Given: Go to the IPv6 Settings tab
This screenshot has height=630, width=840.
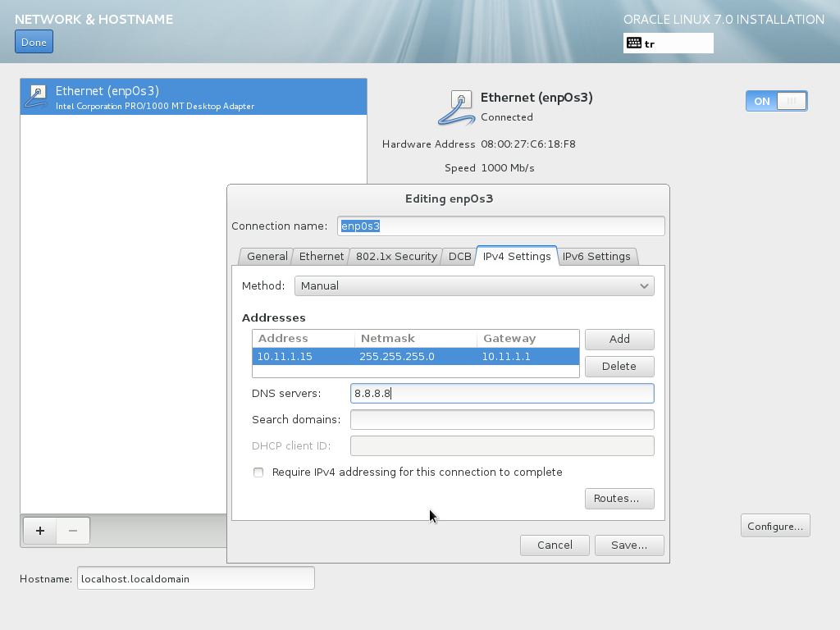Looking at the screenshot, I should point(596,257).
